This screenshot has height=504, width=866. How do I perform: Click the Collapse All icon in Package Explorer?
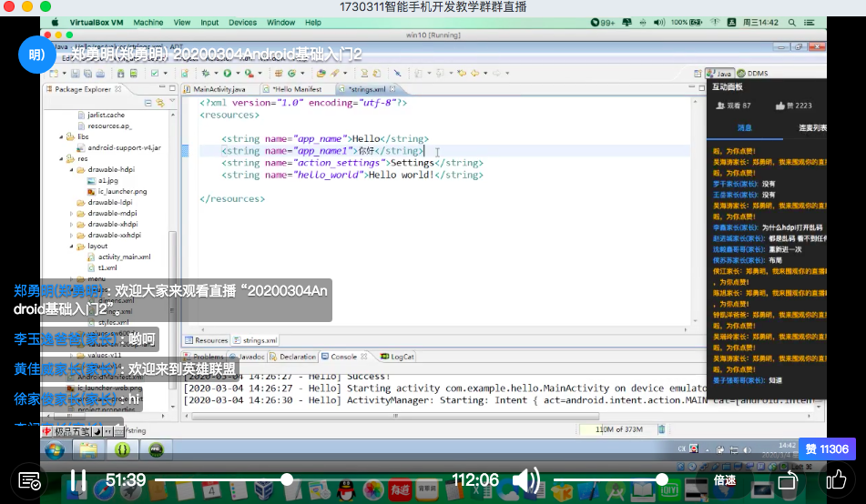pyautogui.click(x=148, y=103)
